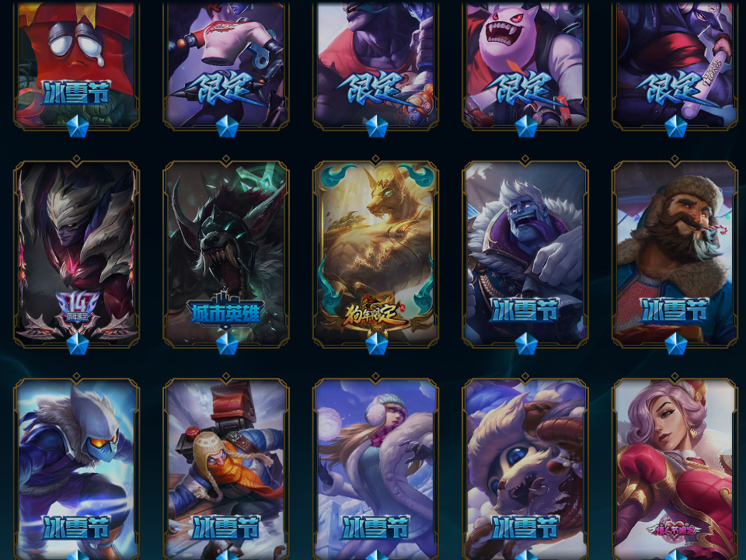Open the golden jackal skin card
Viewport: 746px width, 560px height.
[375, 253]
